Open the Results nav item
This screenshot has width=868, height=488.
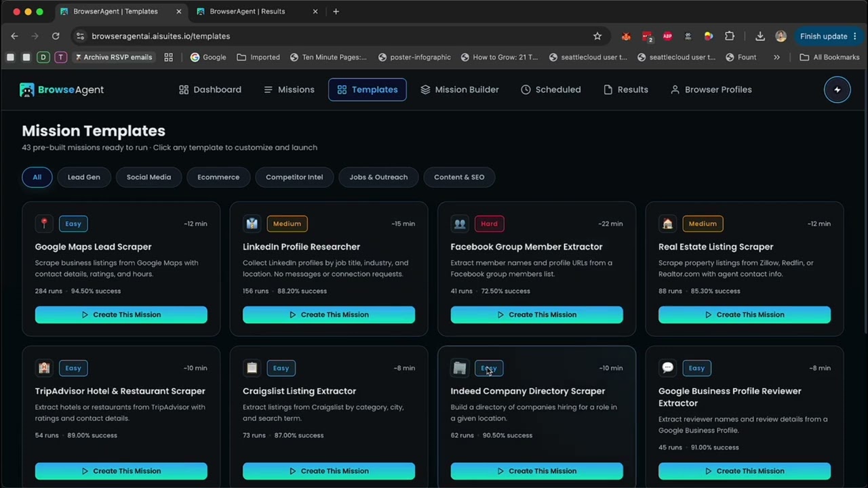[626, 89]
